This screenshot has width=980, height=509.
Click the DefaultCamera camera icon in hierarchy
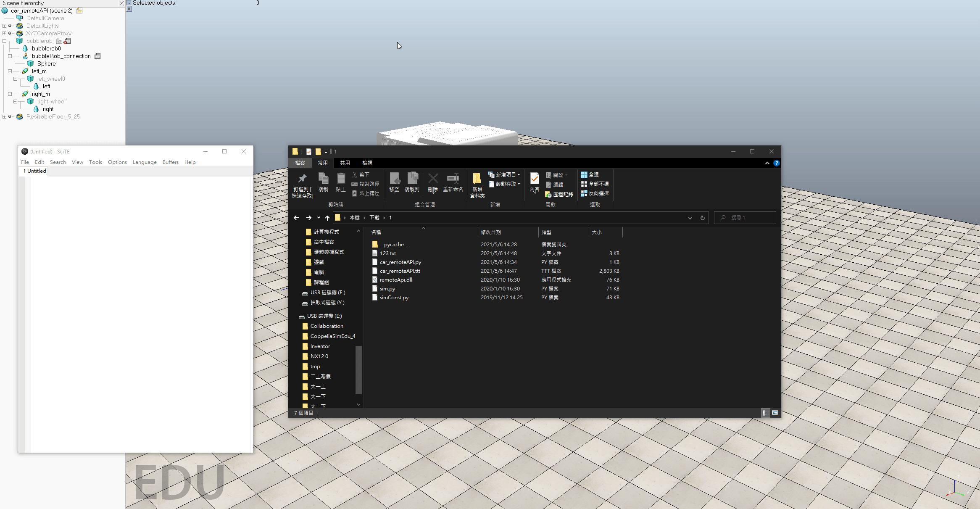[x=19, y=18]
